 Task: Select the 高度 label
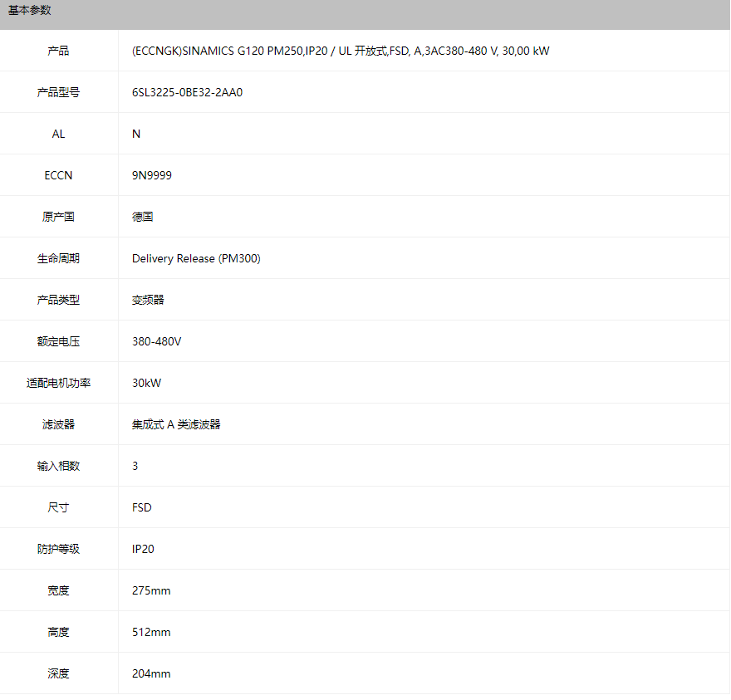58,631
